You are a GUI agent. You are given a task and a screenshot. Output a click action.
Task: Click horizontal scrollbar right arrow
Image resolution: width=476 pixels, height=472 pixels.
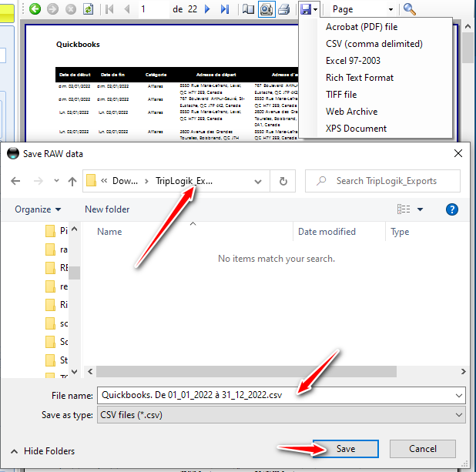[x=463, y=372]
